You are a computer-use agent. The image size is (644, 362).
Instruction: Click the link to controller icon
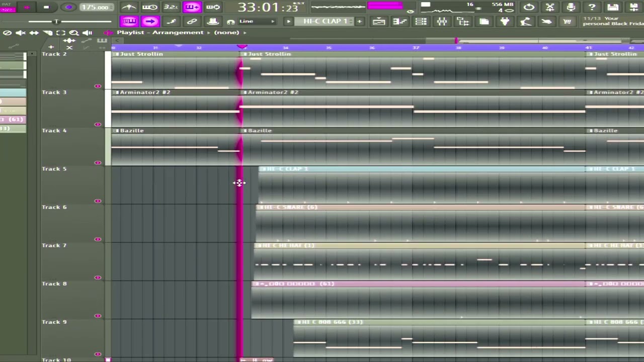tap(192, 21)
